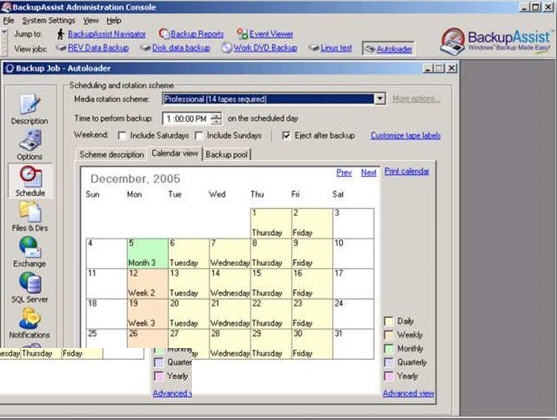This screenshot has height=420, width=557.
Task: View the Linux test job
Action: pyautogui.click(x=336, y=48)
